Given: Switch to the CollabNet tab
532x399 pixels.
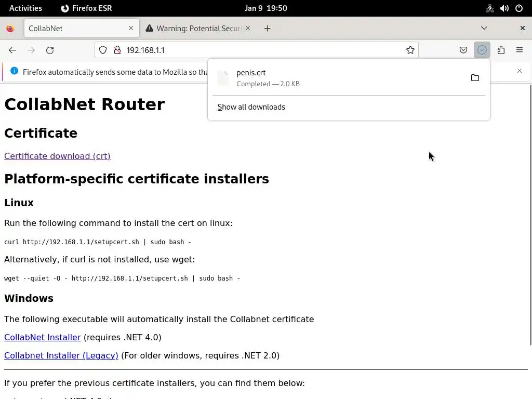Looking at the screenshot, I should tap(82, 28).
